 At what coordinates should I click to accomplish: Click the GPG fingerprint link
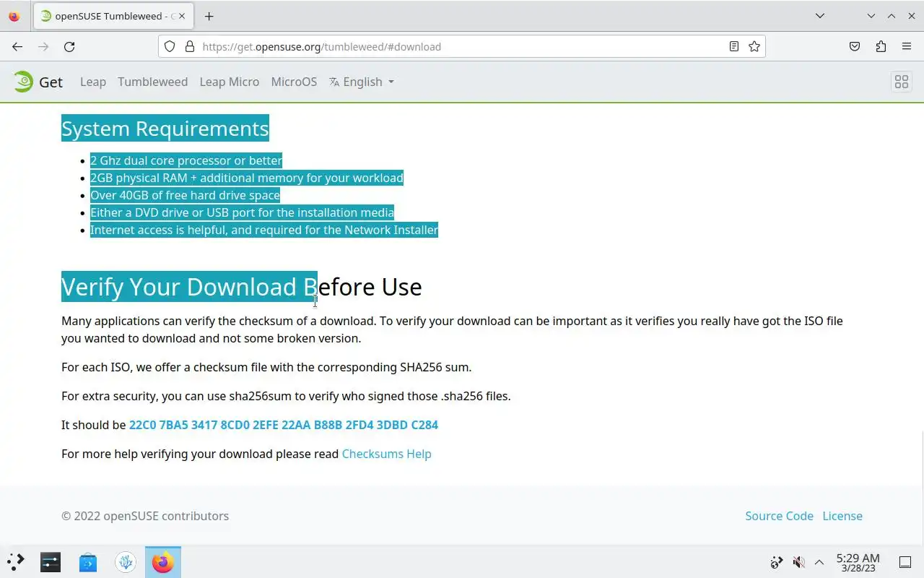(283, 425)
